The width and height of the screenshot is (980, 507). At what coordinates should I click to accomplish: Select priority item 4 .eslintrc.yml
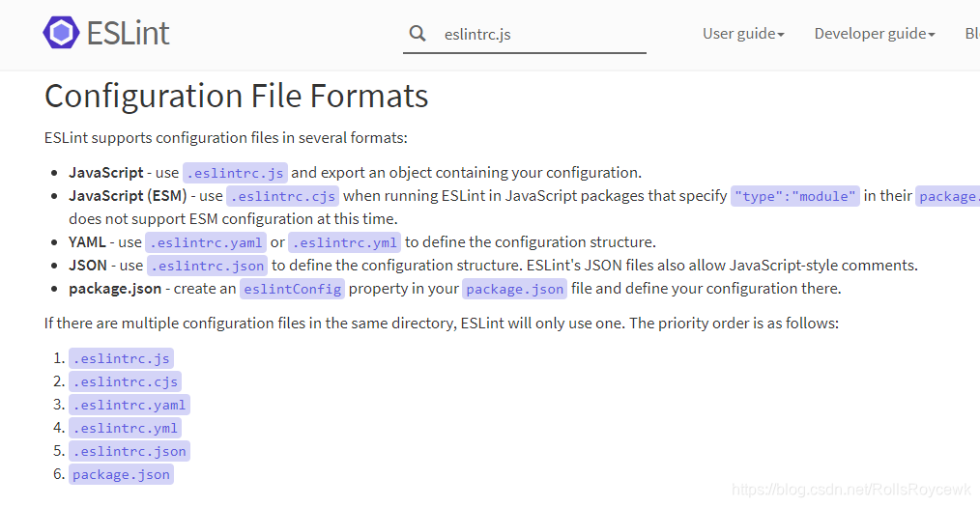click(125, 428)
